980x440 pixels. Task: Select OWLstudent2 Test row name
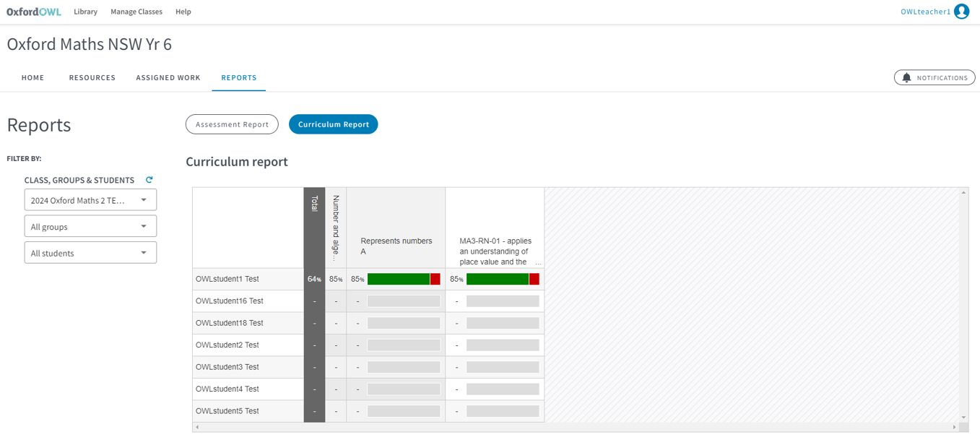[227, 345]
